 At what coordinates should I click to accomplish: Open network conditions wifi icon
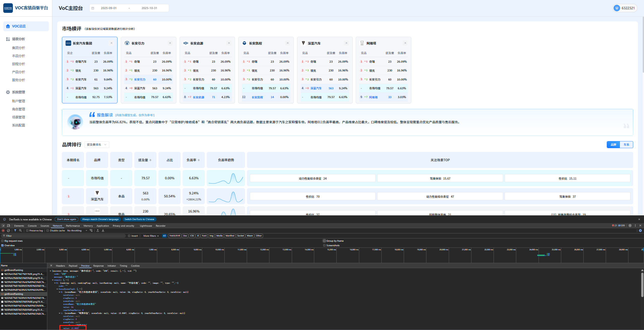(91, 230)
